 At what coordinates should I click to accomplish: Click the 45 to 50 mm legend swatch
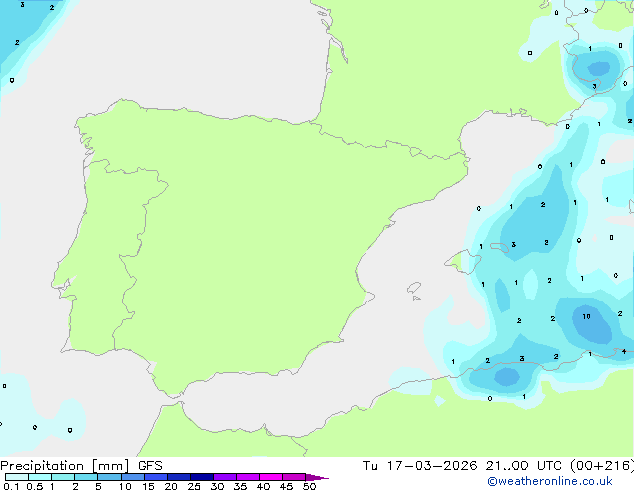click(294, 477)
